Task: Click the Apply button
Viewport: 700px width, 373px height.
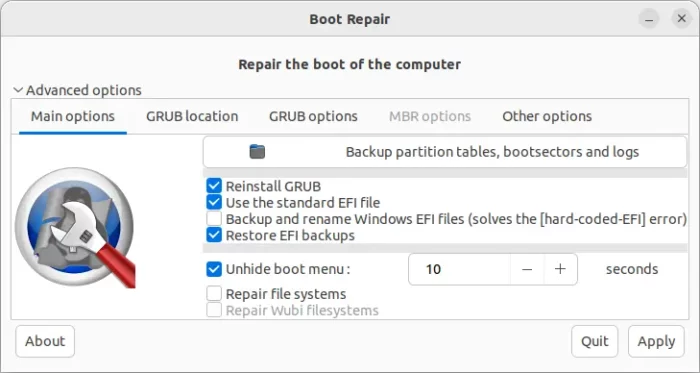Action: [x=656, y=341]
